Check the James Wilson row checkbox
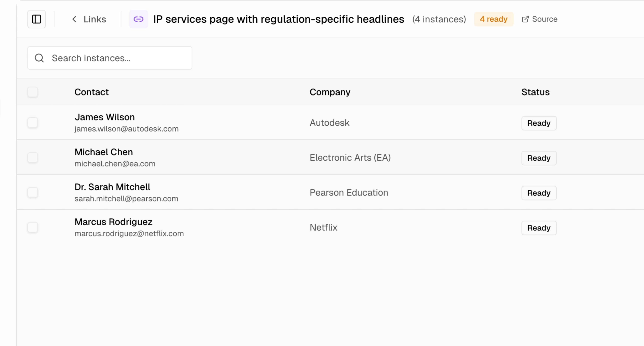Image resolution: width=644 pixels, height=346 pixels. (33, 123)
